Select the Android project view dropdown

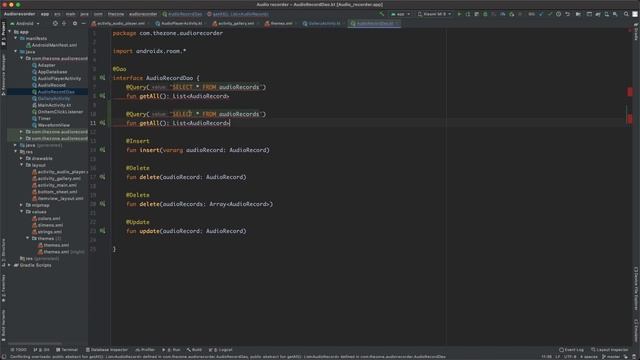(25, 24)
